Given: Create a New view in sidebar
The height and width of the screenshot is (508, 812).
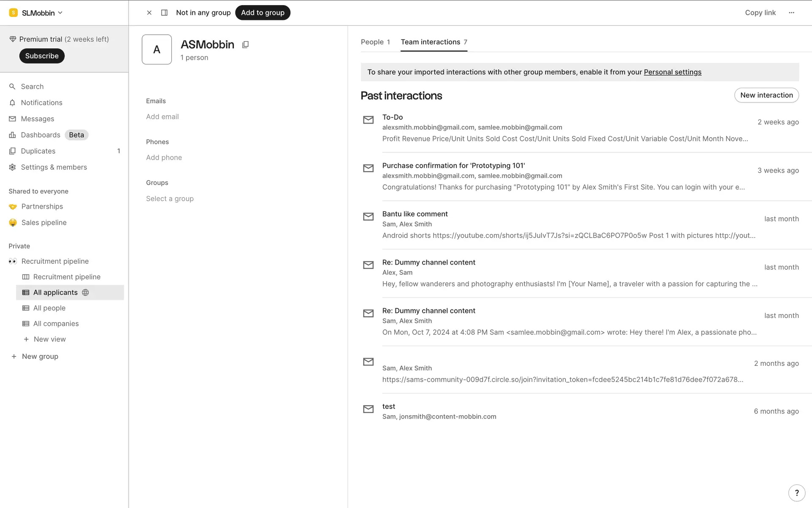Looking at the screenshot, I should tap(49, 339).
